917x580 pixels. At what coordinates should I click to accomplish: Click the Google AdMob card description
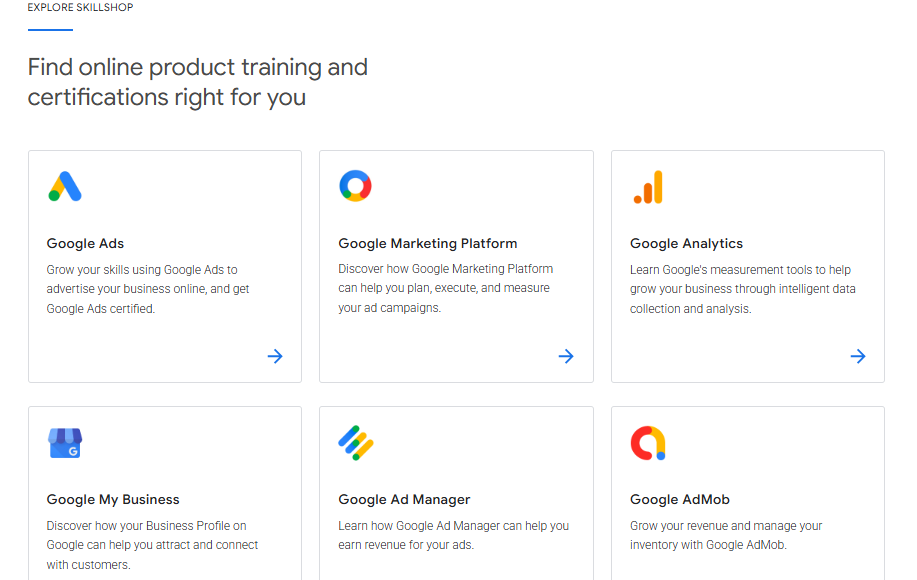point(726,535)
